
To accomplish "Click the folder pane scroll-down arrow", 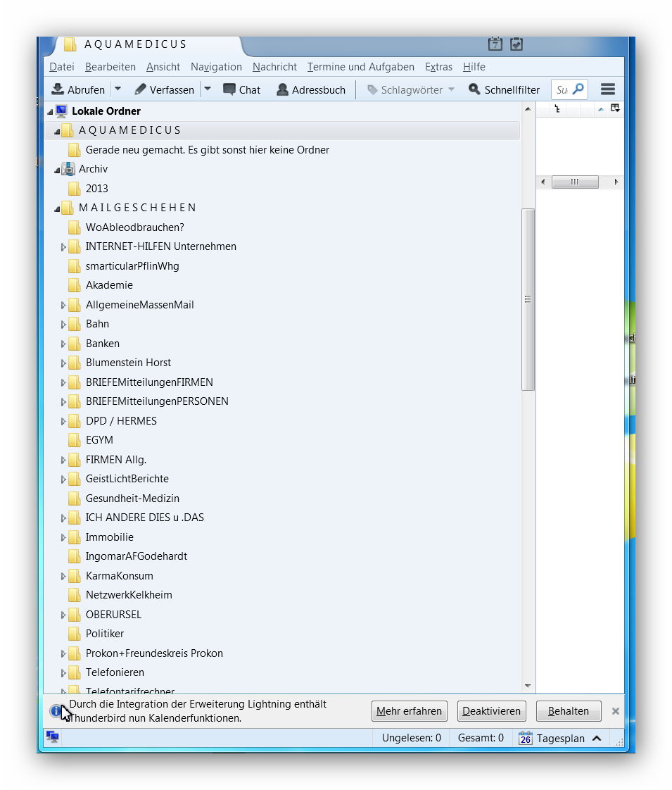I will (528, 686).
